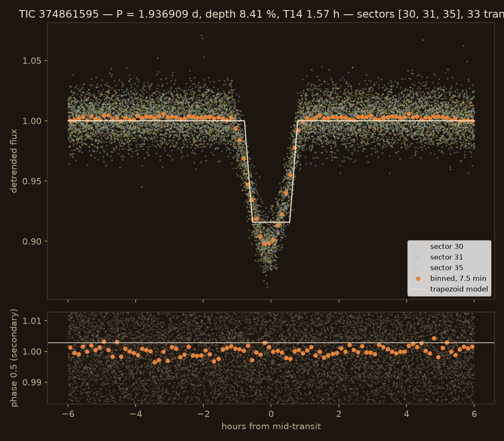Image resolution: width=504 pixels, height=441 pixels.
Task: Click the 4 x-axis tick label
Action: (x=407, y=415)
